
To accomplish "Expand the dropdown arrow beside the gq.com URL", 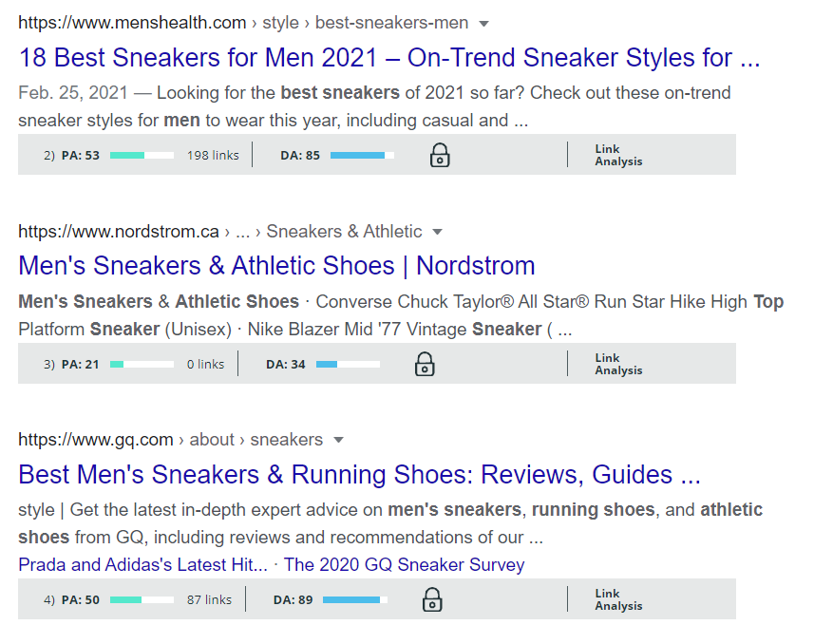I will click(338, 440).
